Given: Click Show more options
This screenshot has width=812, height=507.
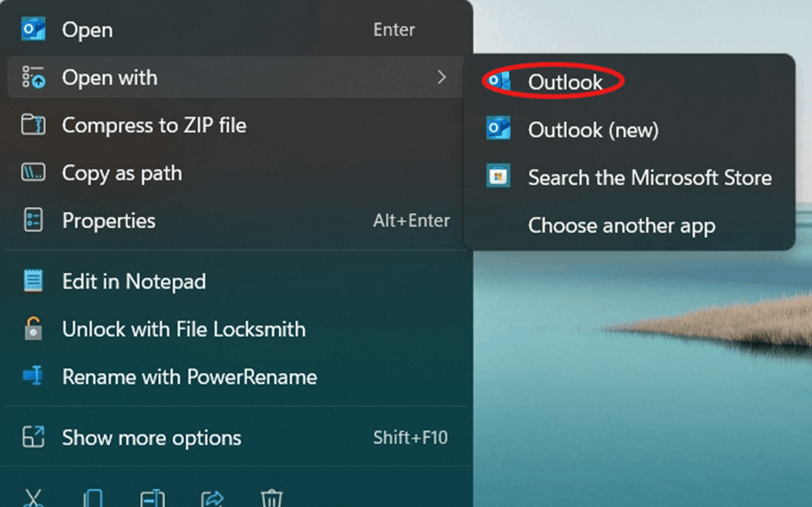Looking at the screenshot, I should pyautogui.click(x=151, y=438).
